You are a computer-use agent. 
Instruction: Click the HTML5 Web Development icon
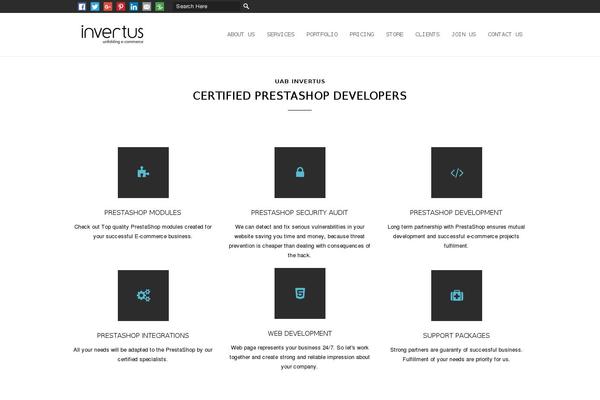tap(300, 293)
